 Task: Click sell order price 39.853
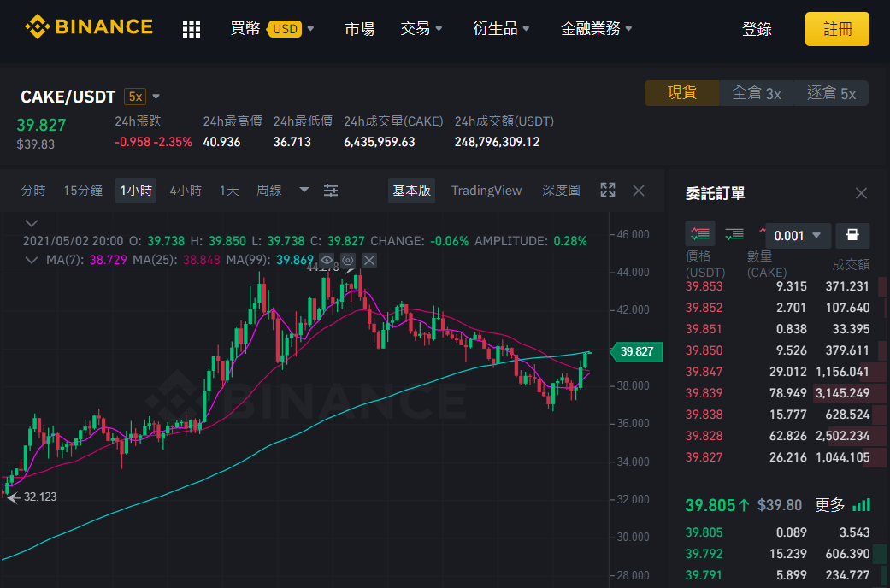[704, 286]
